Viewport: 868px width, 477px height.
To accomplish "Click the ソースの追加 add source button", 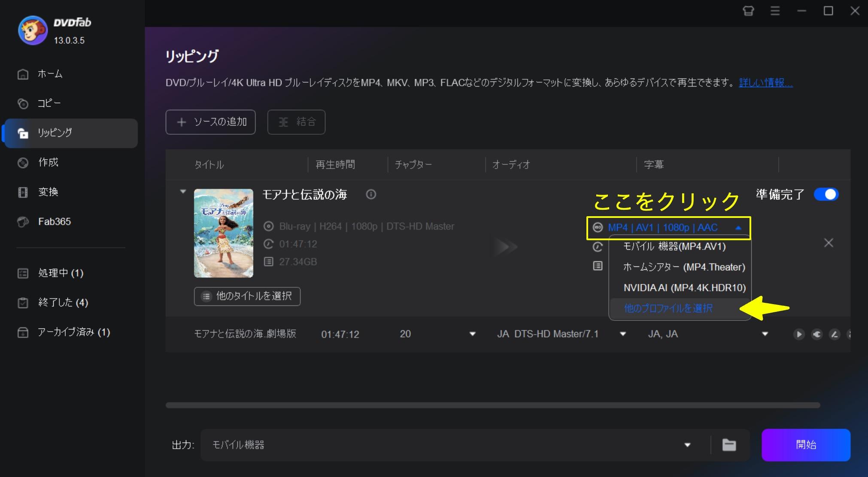I will click(211, 122).
